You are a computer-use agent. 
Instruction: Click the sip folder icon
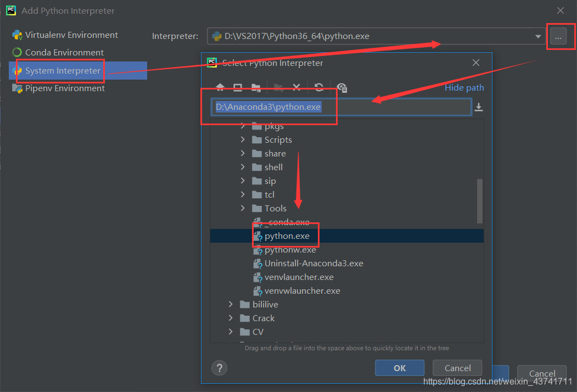[257, 181]
